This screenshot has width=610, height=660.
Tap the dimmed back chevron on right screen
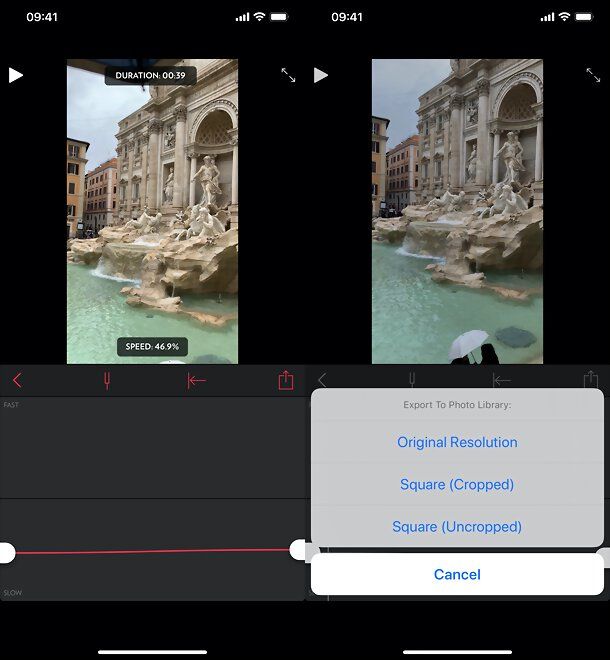[322, 380]
